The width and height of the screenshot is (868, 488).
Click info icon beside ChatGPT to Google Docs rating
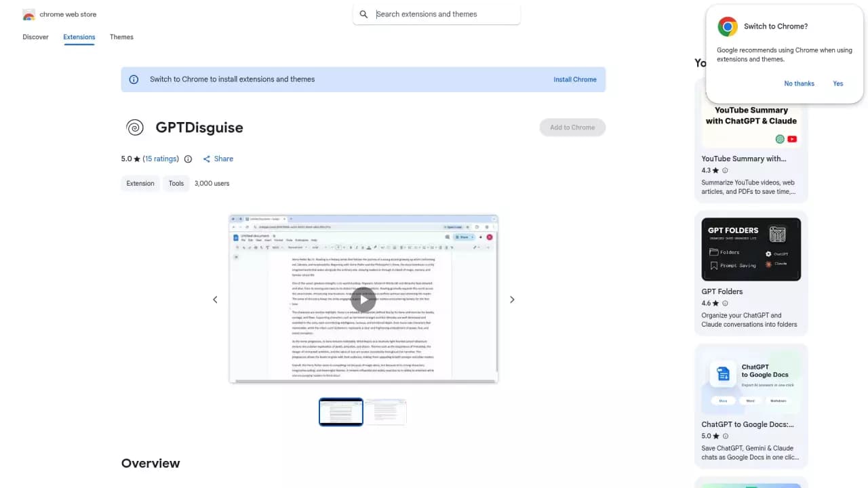tap(725, 436)
